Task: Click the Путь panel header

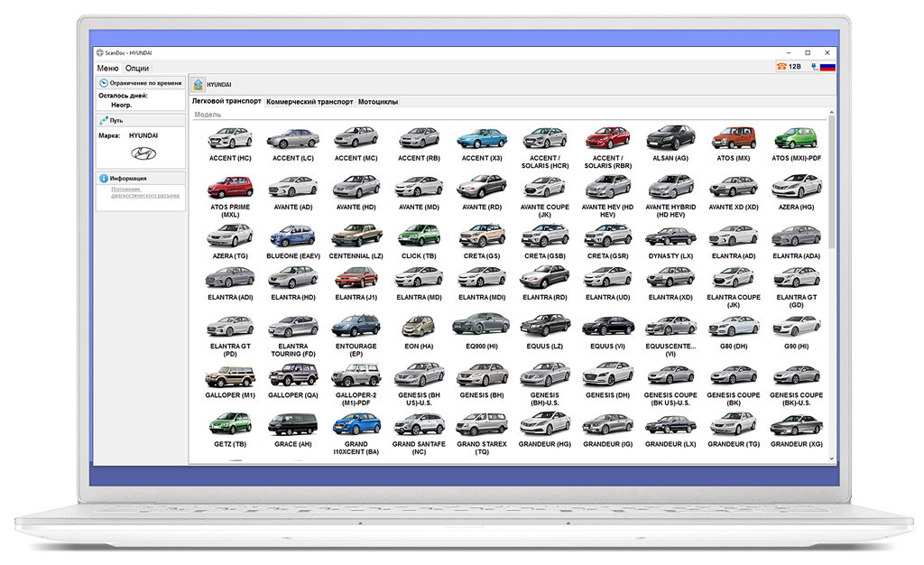Action: coord(141,120)
